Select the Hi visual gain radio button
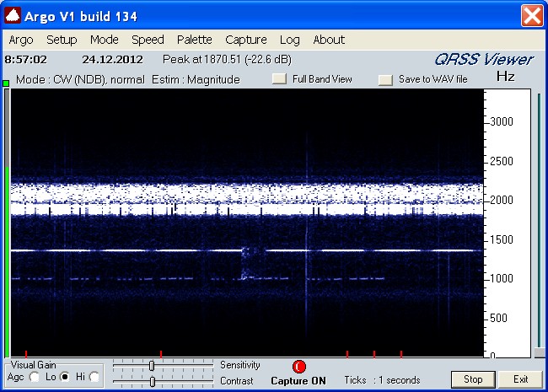The height and width of the screenshot is (392, 548). click(x=94, y=377)
